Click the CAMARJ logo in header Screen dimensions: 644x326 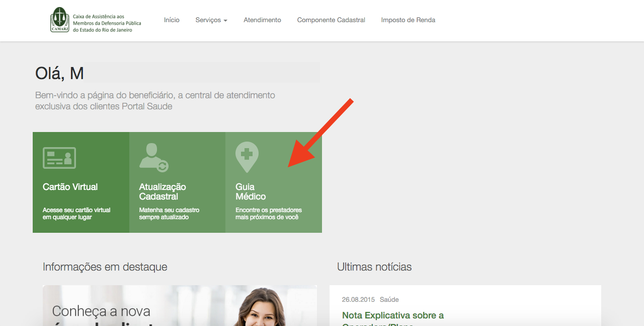point(59,20)
